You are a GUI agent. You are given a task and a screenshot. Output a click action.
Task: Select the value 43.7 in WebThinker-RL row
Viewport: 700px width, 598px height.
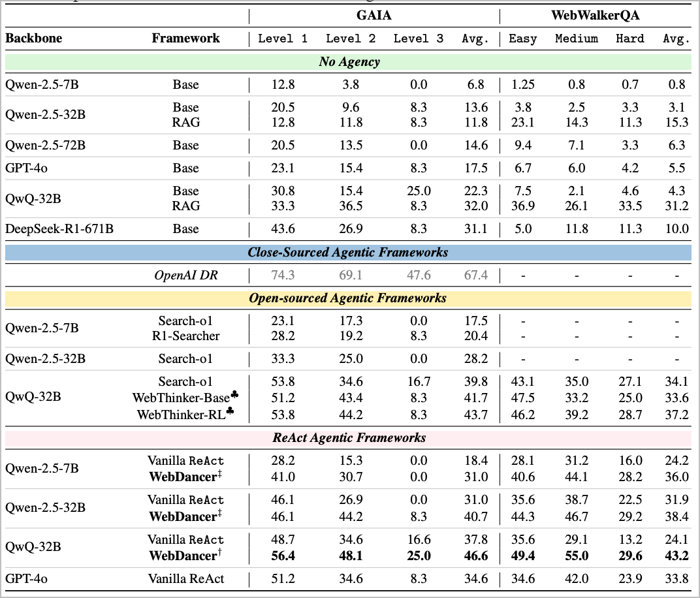(476, 415)
